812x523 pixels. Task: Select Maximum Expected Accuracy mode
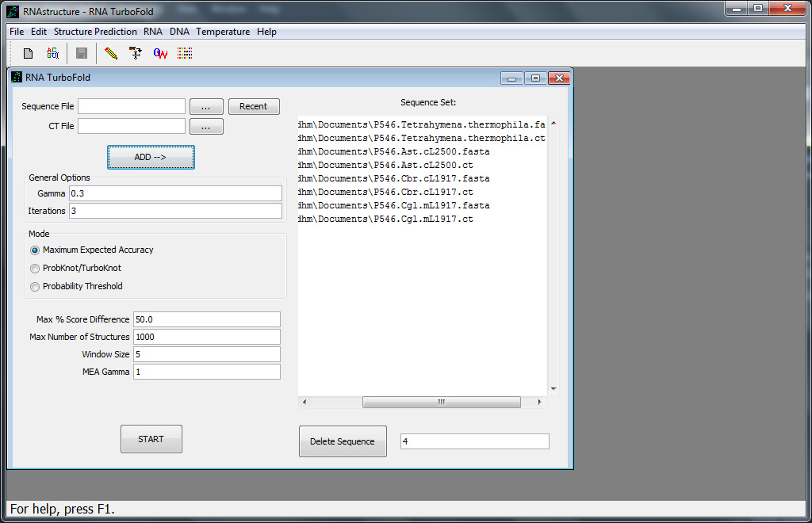click(35, 250)
